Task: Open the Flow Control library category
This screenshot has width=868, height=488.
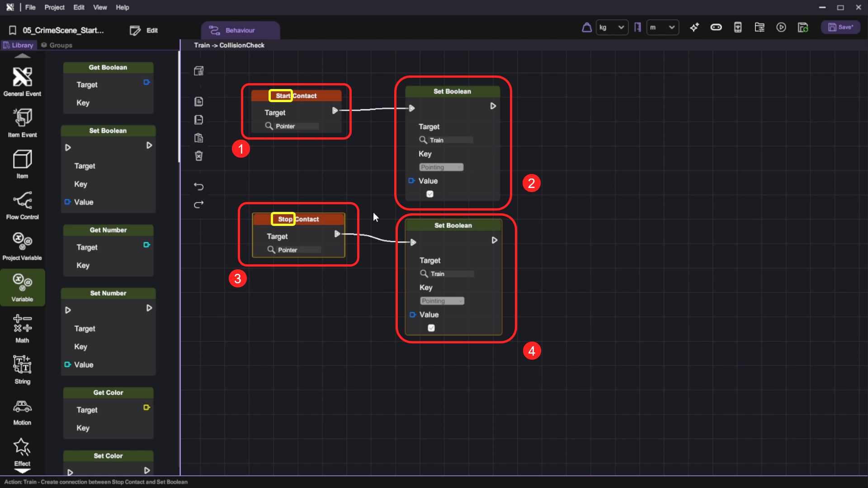Action: (x=22, y=205)
